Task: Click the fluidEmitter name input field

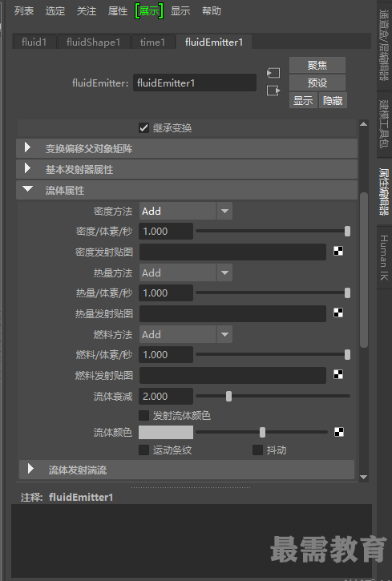Action: 195,83
